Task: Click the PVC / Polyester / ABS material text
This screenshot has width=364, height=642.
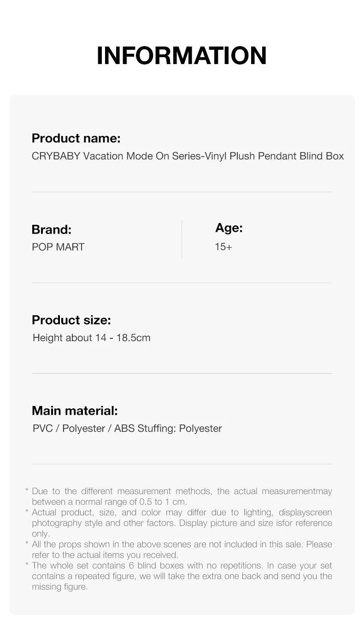Action: point(127,429)
